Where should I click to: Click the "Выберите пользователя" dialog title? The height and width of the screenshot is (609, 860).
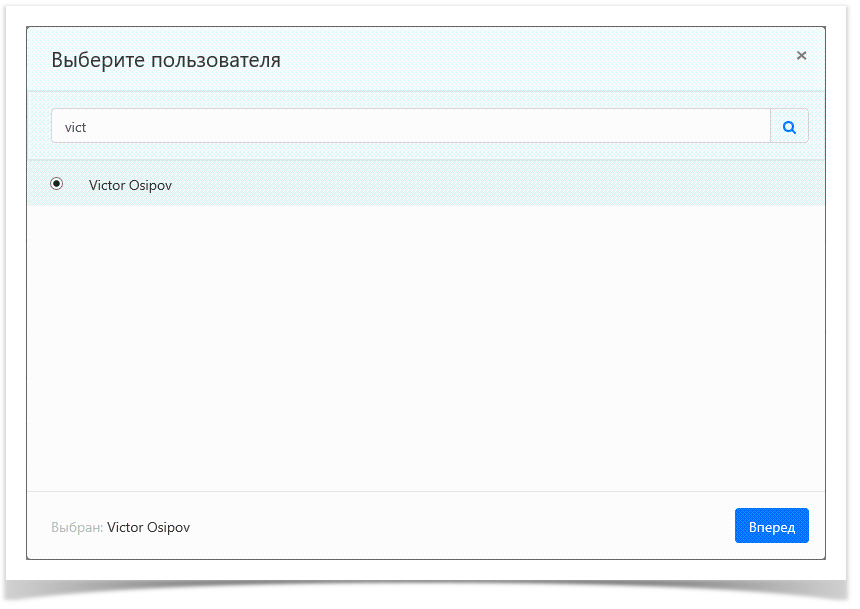click(x=166, y=60)
